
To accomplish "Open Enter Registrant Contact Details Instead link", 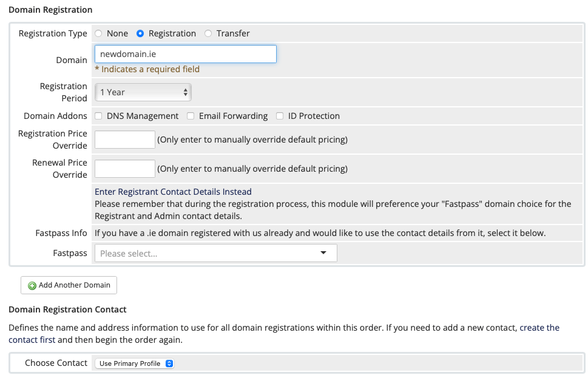I will [173, 192].
